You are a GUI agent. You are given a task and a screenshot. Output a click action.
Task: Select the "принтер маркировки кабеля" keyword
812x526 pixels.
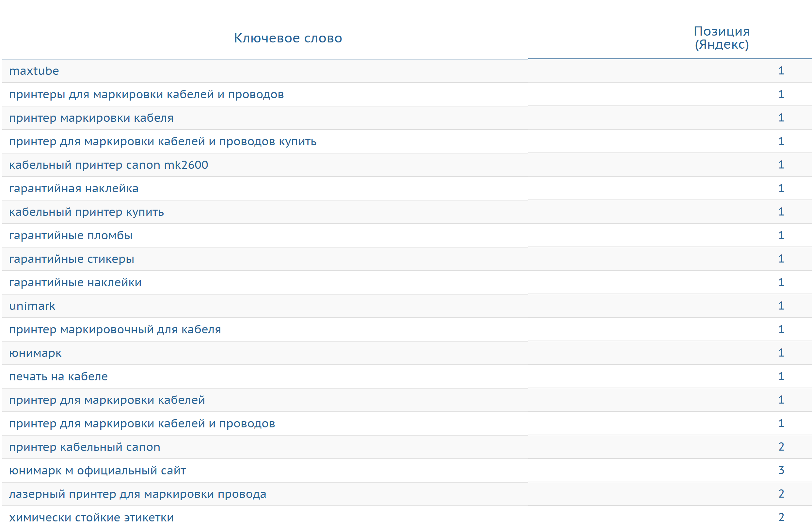[x=91, y=118]
